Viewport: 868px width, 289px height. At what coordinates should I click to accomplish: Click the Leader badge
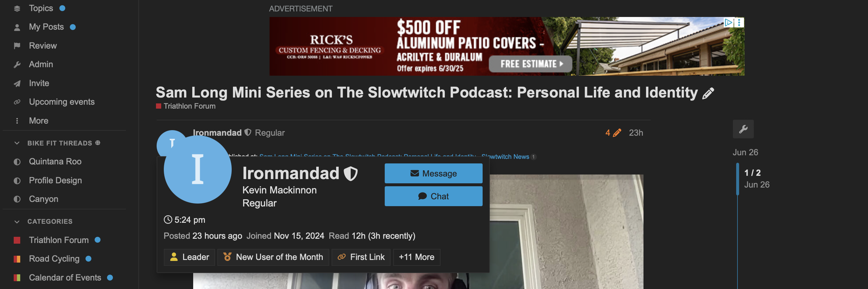coord(189,257)
